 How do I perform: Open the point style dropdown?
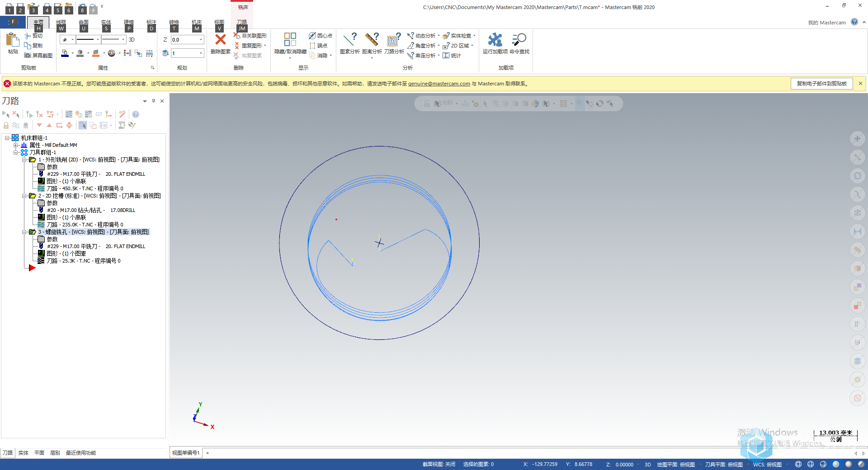click(x=72, y=40)
